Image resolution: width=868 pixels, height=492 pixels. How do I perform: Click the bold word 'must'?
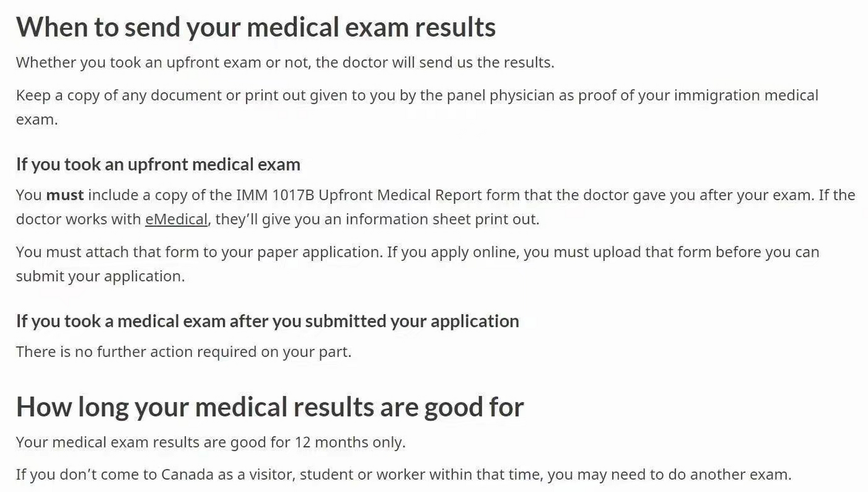[x=65, y=195]
